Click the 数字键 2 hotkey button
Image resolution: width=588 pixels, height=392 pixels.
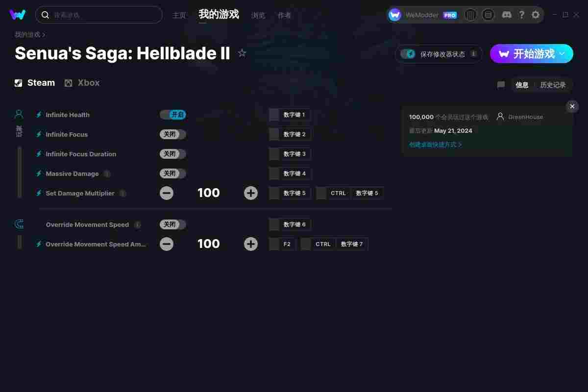click(290, 134)
